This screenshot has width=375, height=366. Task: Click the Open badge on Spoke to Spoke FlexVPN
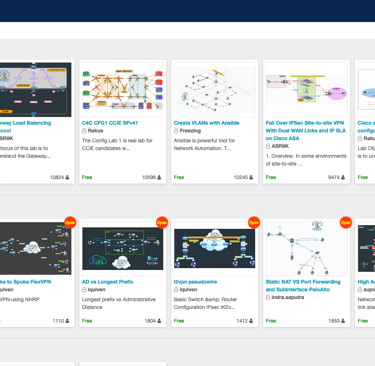(x=70, y=223)
